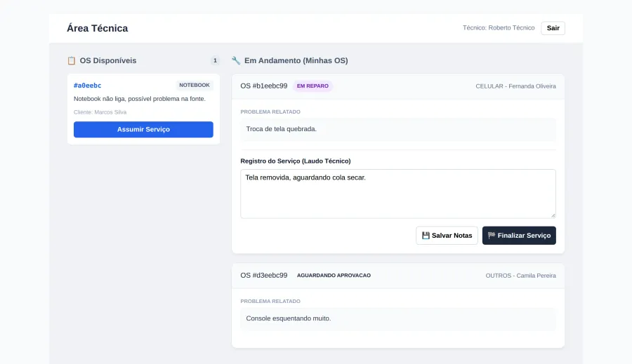This screenshot has height=364, width=632.
Task: Click the AGUARDANDO APROVACAO status label
Action: pos(334,276)
